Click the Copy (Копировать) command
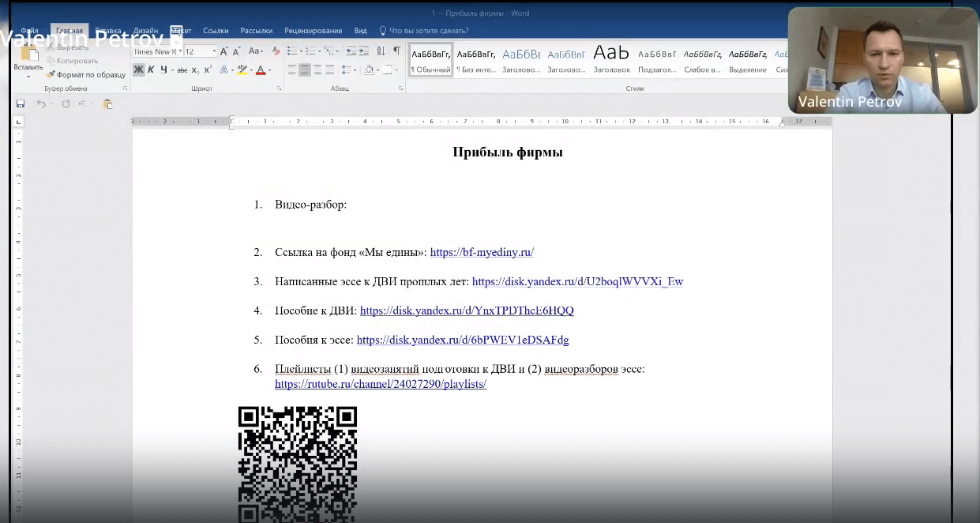The width and height of the screenshot is (980, 523). point(72,61)
